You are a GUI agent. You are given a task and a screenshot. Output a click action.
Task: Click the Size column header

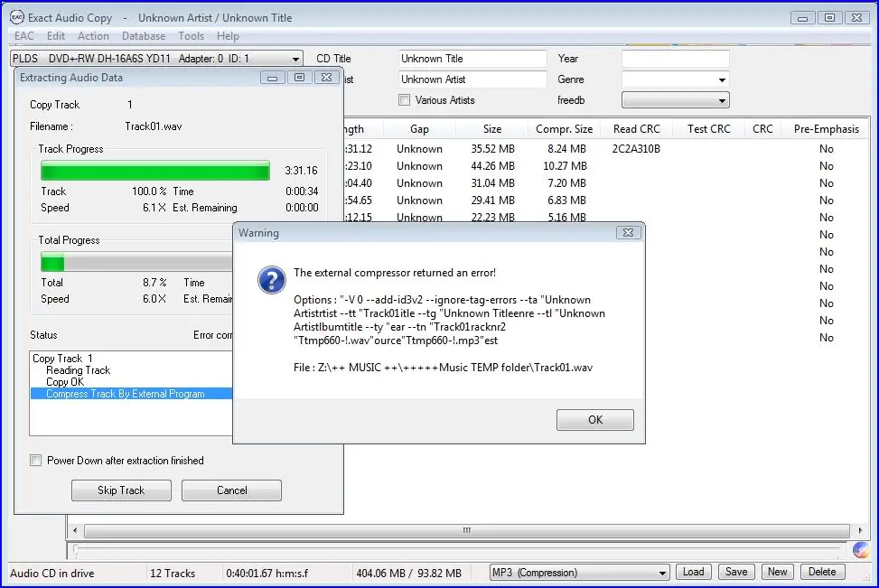[492, 129]
